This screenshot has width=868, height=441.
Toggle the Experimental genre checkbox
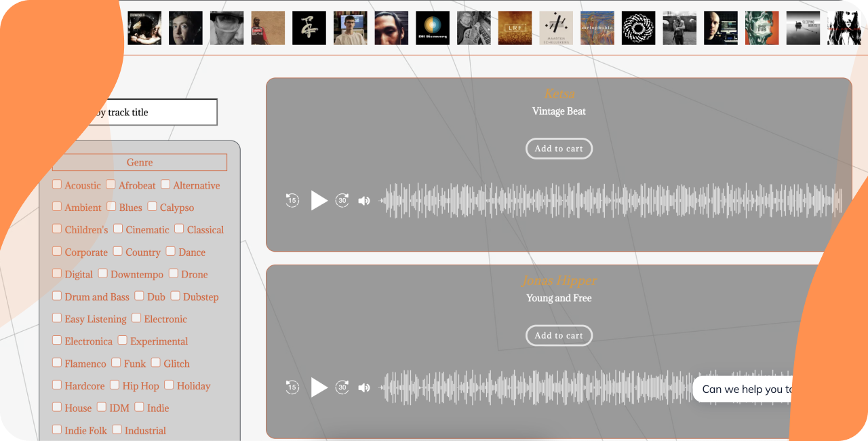[x=123, y=340]
